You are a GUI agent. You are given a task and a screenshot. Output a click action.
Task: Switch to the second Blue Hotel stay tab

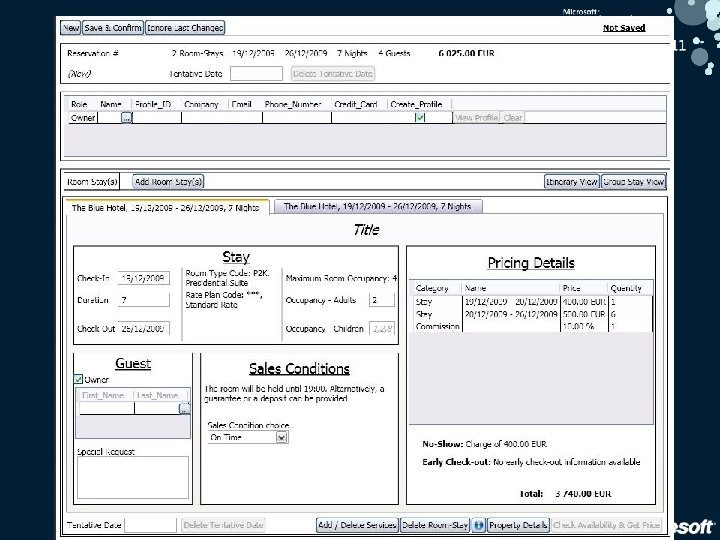tap(376, 207)
